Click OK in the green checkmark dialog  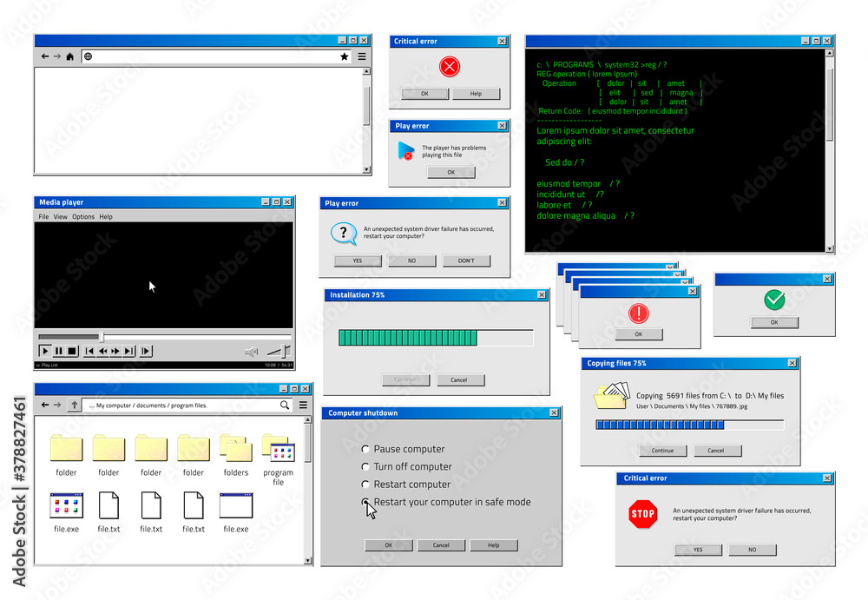point(774,322)
